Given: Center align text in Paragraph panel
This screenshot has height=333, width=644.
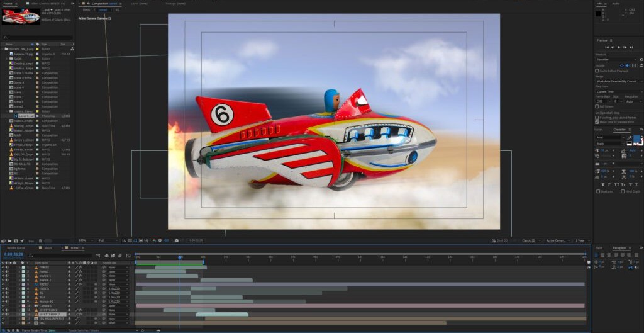Looking at the screenshot, I should click(602, 255).
